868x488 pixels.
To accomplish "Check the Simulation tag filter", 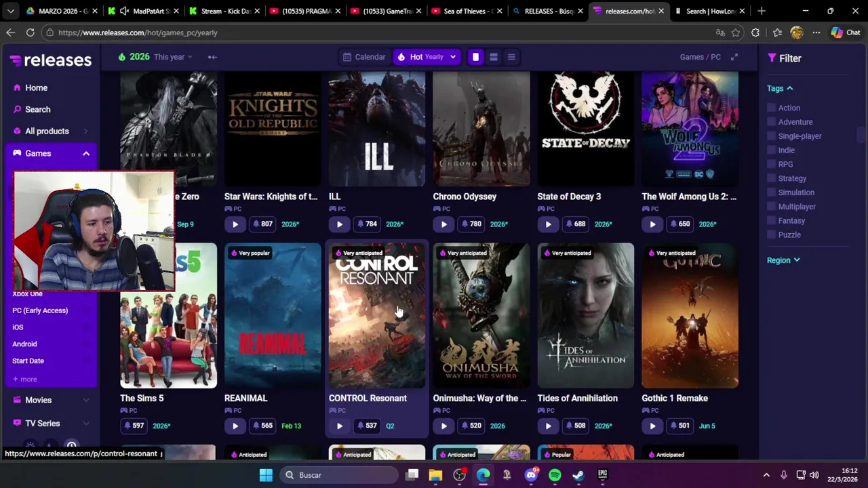I will pyautogui.click(x=771, y=192).
